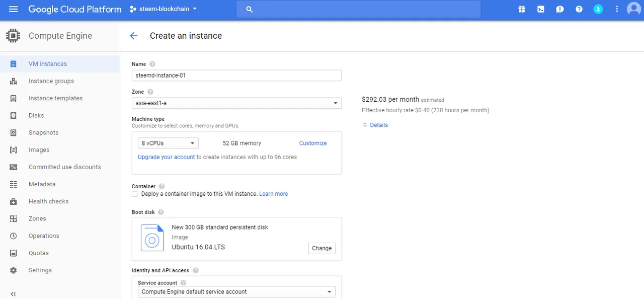Enable Deploy a container image checkbox
This screenshot has height=299, width=644.
click(x=134, y=194)
